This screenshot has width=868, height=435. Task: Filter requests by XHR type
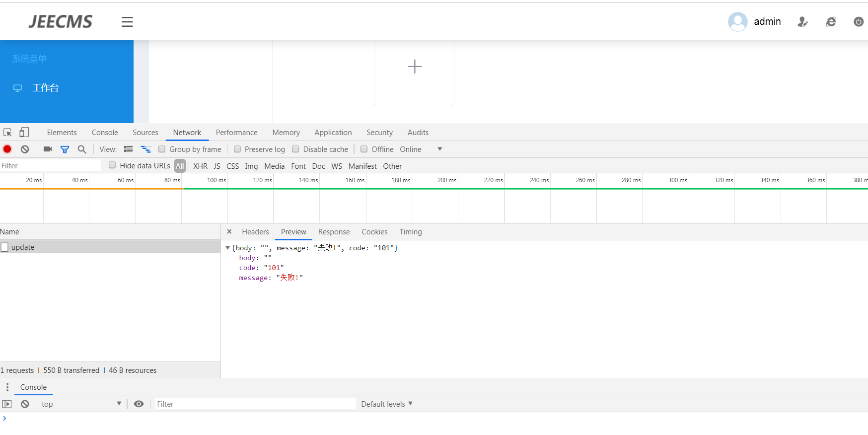tap(200, 166)
